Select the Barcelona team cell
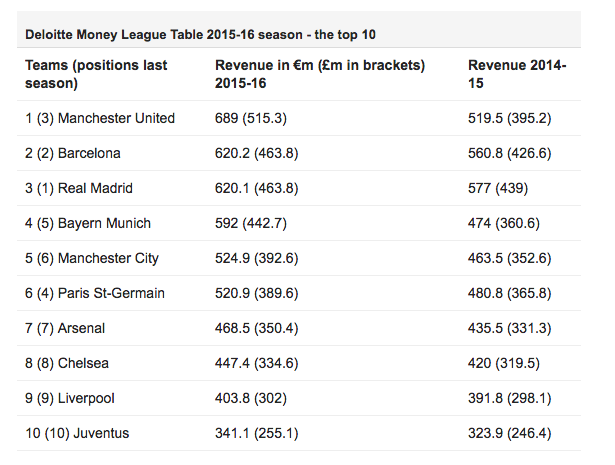Image resolution: width=615 pixels, height=465 pixels. click(73, 153)
